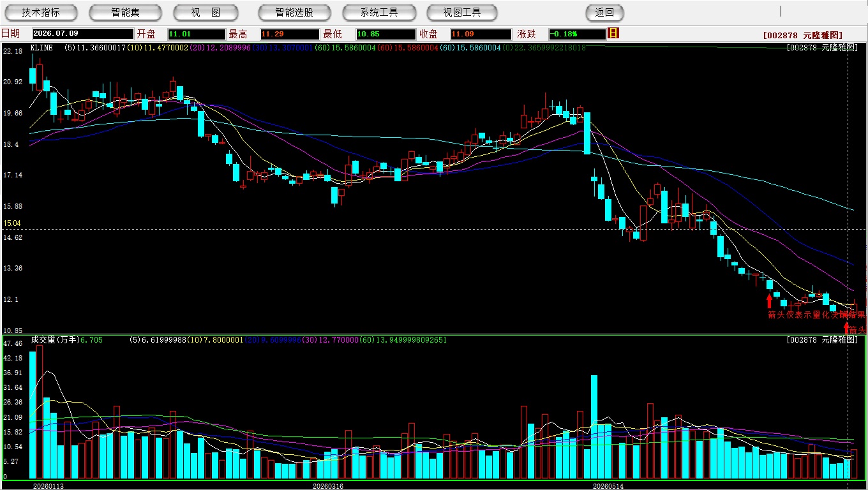Click the 成交量(万手) volume label
The image size is (868, 490).
[54, 340]
